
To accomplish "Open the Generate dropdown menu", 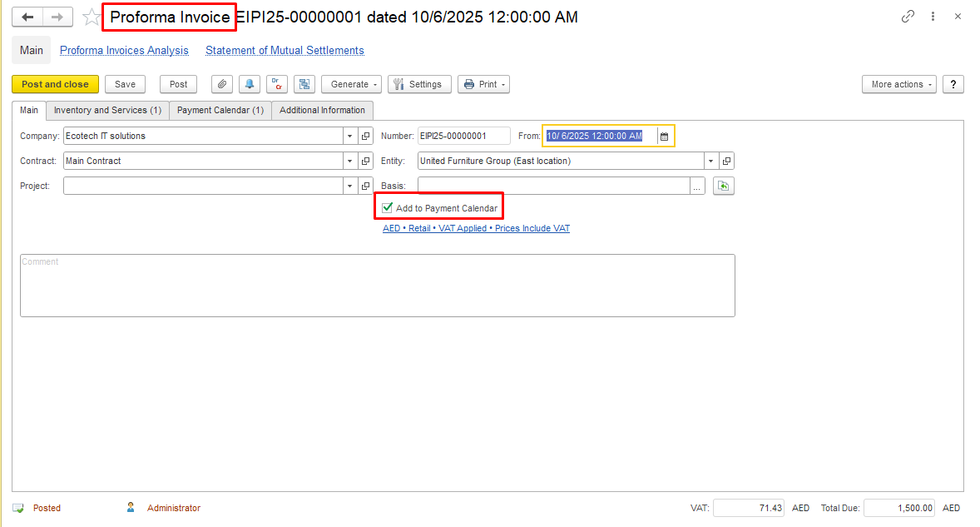I will click(x=351, y=84).
